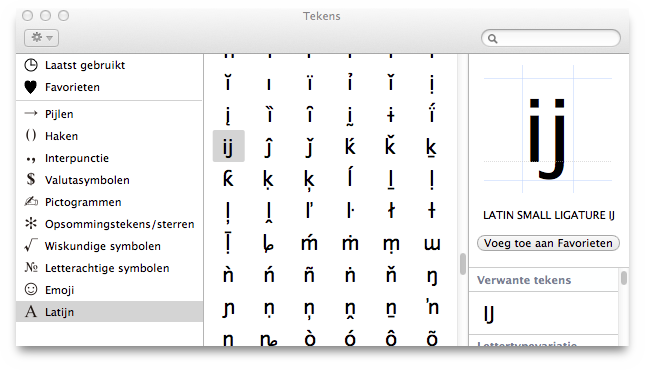Screen dimensions: 645x370
Task: Choose i with double grave ȉ
Action: pos(269,114)
